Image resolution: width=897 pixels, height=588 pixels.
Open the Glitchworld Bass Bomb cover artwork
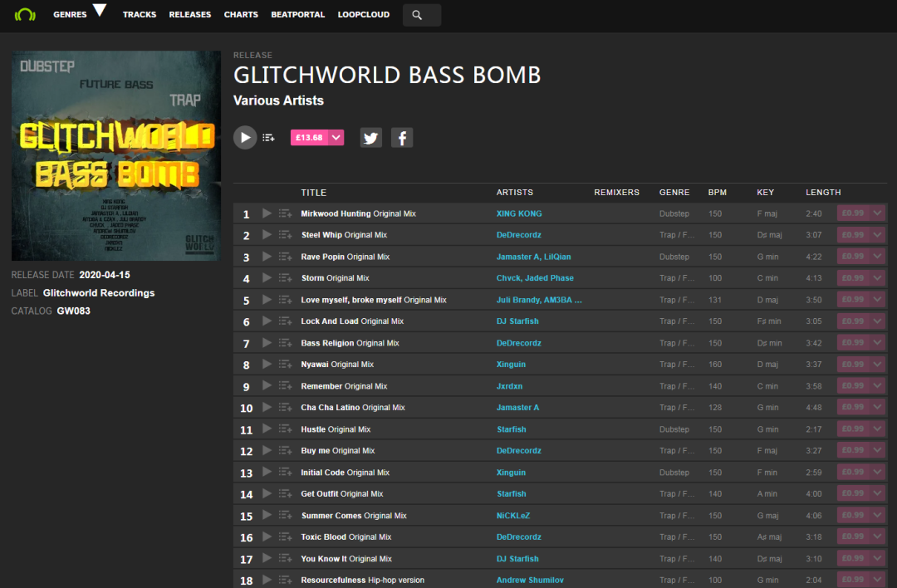click(x=116, y=155)
